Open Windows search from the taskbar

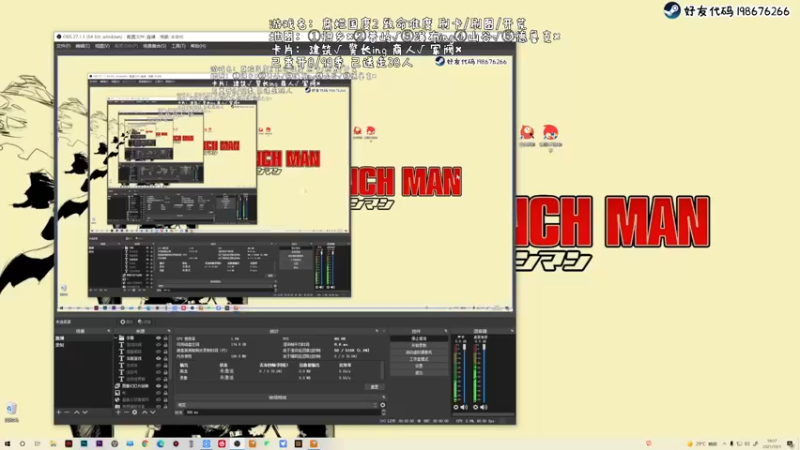click(22, 444)
